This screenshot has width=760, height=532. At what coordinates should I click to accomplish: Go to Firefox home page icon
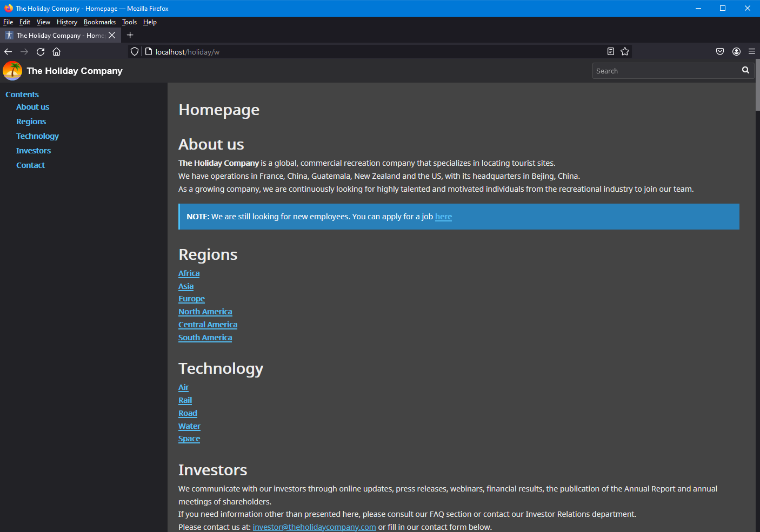pos(57,52)
